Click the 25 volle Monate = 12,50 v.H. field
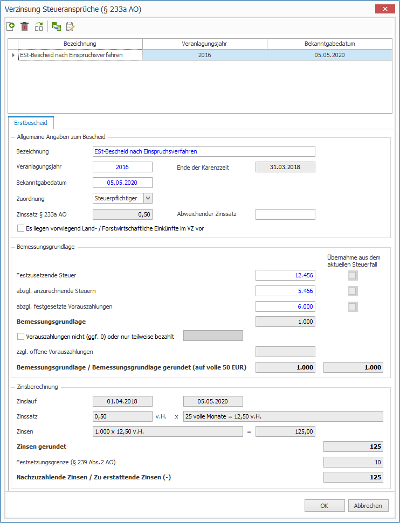The height and width of the screenshot is (523, 400). (x=283, y=417)
